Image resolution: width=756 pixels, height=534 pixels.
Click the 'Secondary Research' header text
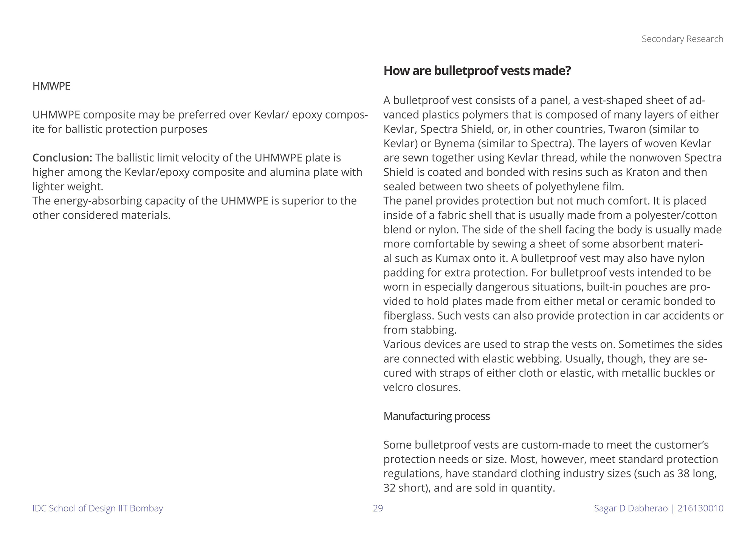click(x=682, y=39)
